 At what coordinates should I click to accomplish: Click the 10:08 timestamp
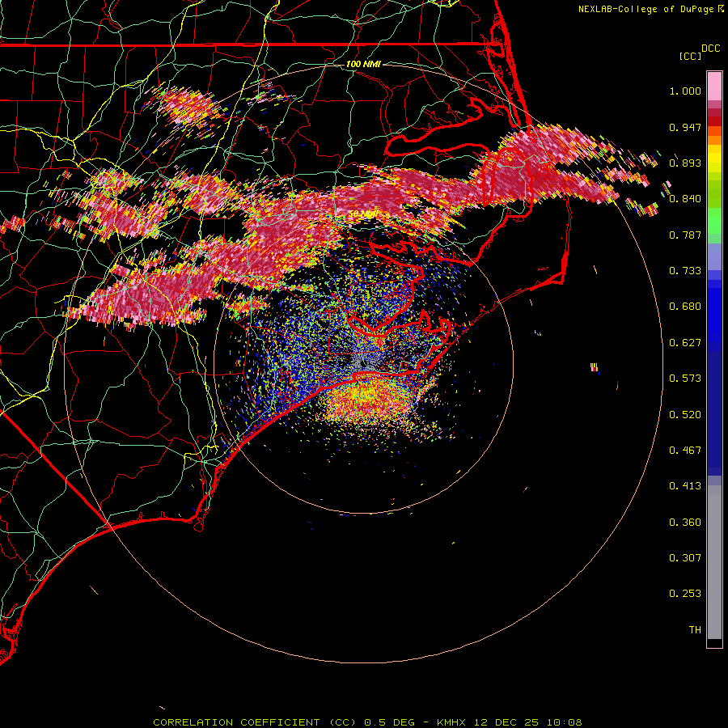[564, 722]
